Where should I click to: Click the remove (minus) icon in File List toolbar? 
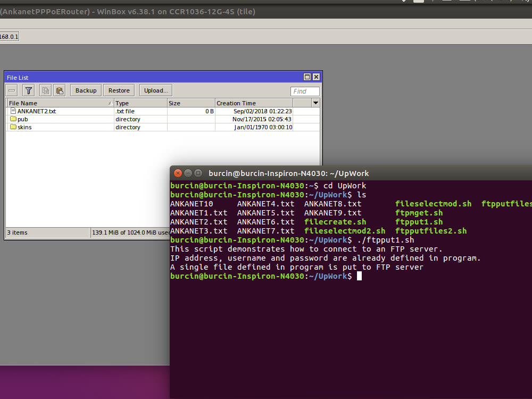pyautogui.click(x=11, y=90)
